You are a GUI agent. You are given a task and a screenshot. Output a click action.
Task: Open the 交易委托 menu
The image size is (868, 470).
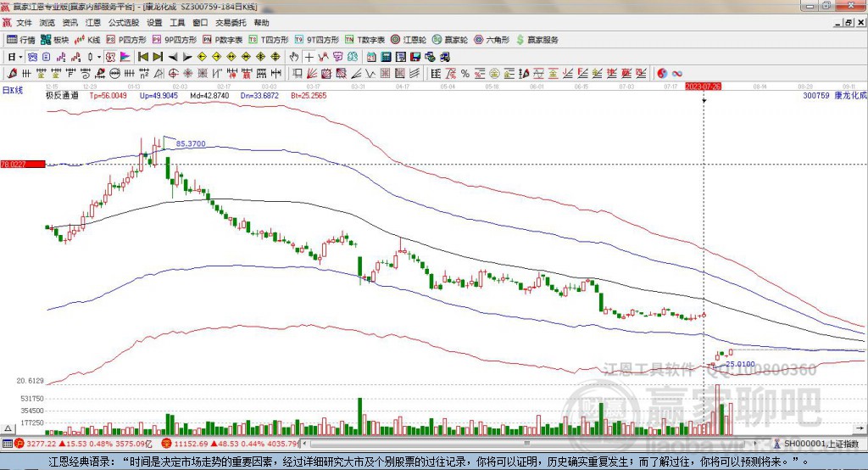tap(231, 23)
